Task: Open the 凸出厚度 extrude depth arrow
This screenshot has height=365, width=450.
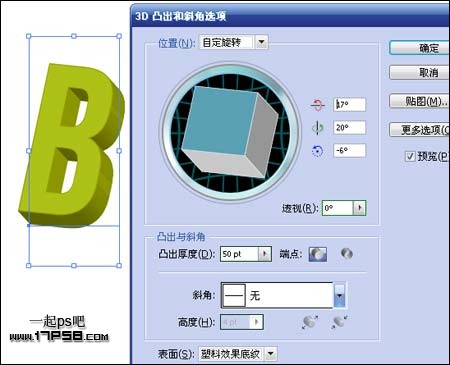Action: 265,254
